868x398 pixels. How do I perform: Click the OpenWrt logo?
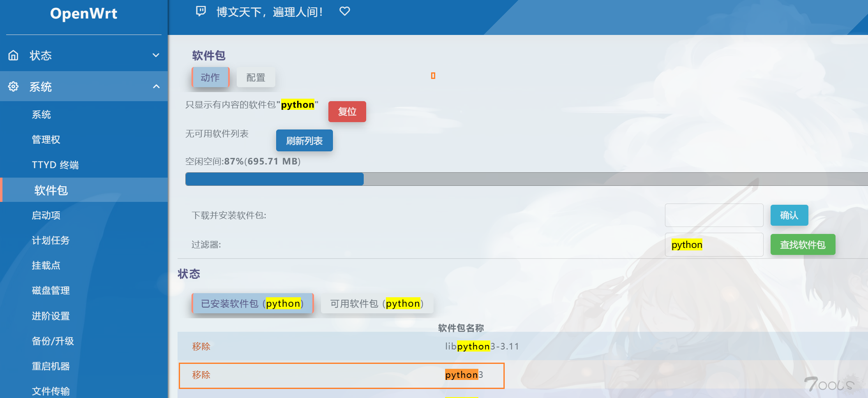[83, 14]
